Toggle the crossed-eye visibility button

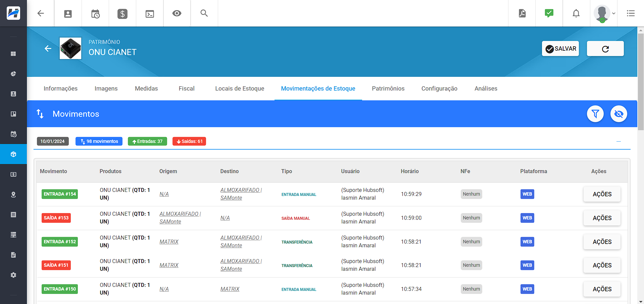tap(619, 114)
